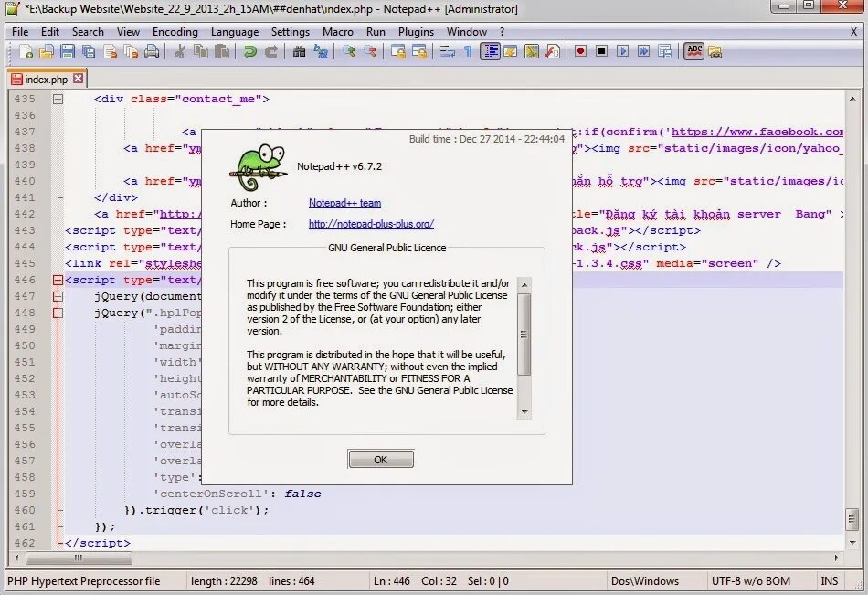Click the editor horizontal scrollbar thumb
The image size is (868, 595).
coord(78,558)
